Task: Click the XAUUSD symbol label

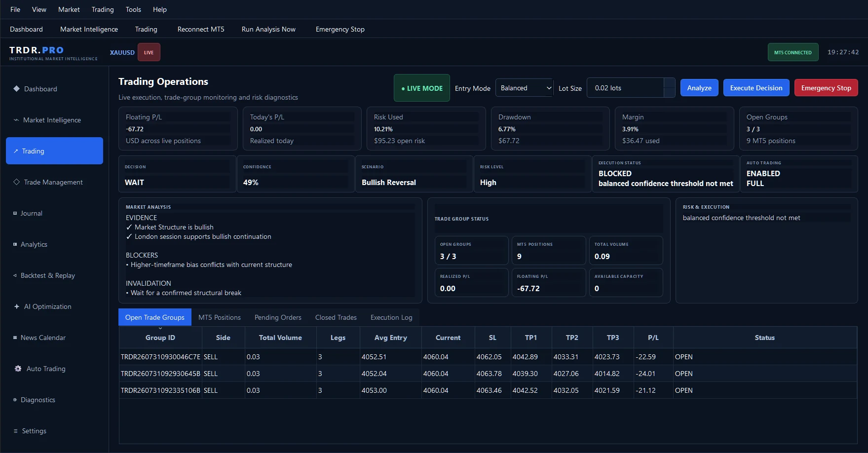Action: 122,52
